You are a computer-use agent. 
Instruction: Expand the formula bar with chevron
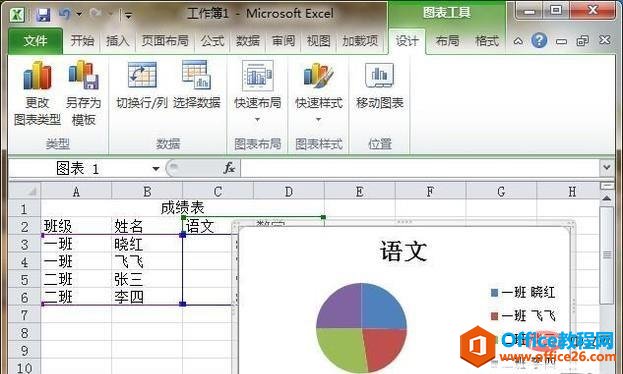tap(607, 167)
